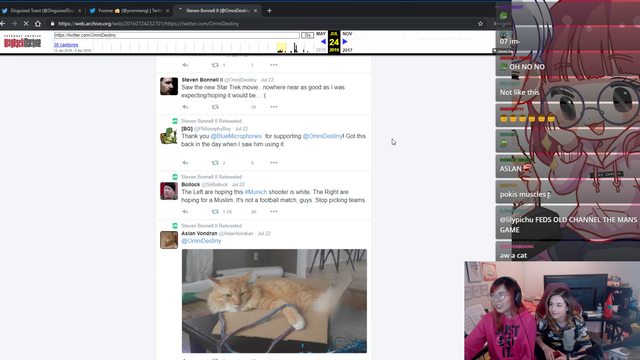Image resolution: width=640 pixels, height=360 pixels.
Task: Open the #Munich hashtag
Action: (256, 192)
